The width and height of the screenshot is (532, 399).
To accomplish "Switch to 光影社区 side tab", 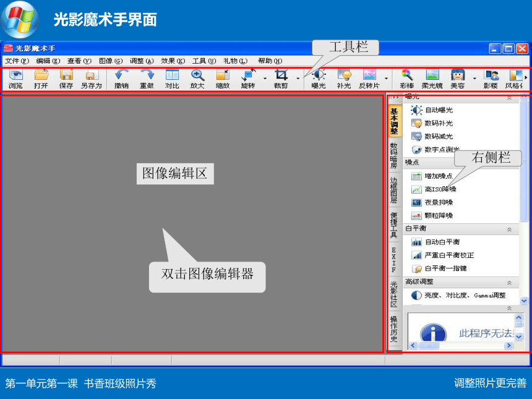I will click(x=393, y=294).
